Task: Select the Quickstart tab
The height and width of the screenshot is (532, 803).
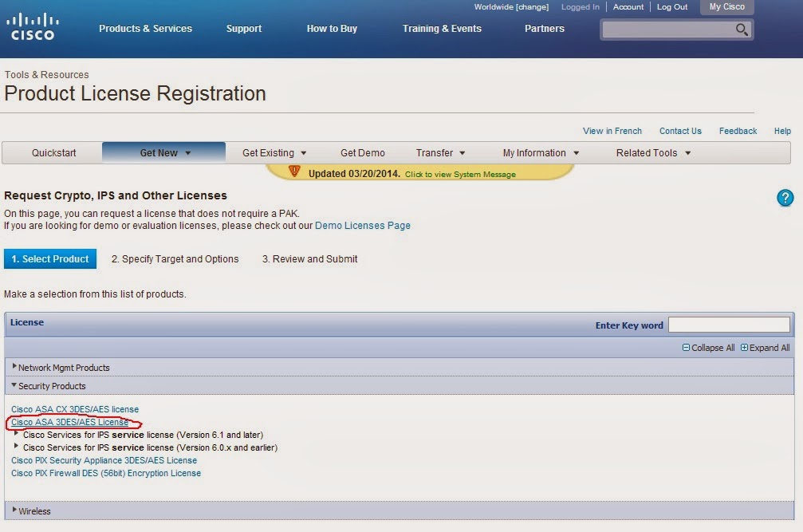Action: tap(53, 153)
